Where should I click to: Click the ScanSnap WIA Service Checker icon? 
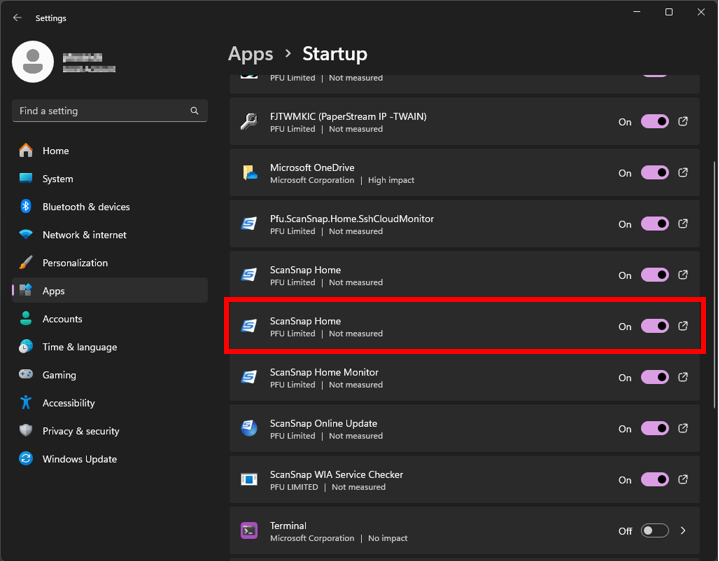tap(249, 480)
